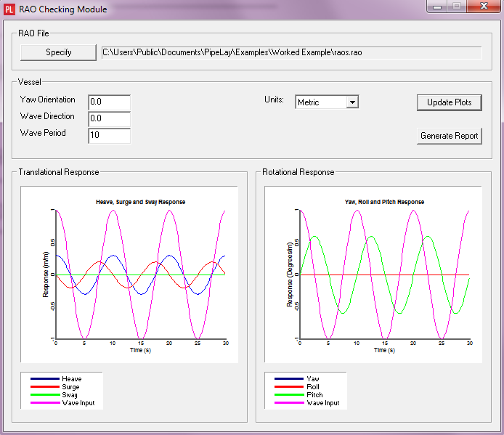This screenshot has width=504, height=435.
Task: Minimize the RAO Checking Module window
Action: click(439, 7)
